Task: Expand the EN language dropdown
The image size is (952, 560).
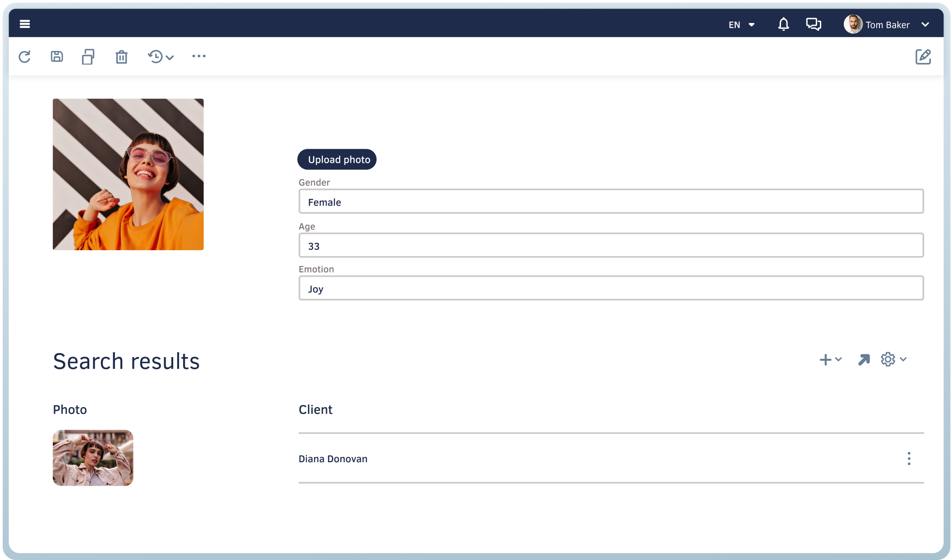Action: point(741,25)
